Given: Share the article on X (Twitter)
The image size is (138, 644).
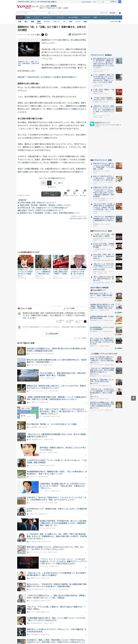Looking at the screenshot, I should pos(43,35).
